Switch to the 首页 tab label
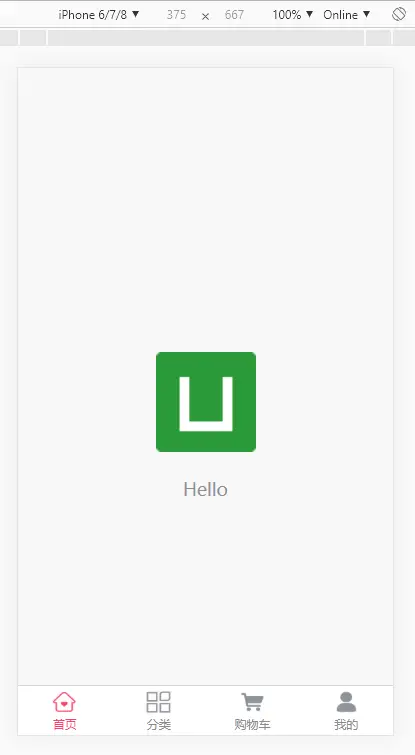The height and width of the screenshot is (755, 415). [x=65, y=724]
